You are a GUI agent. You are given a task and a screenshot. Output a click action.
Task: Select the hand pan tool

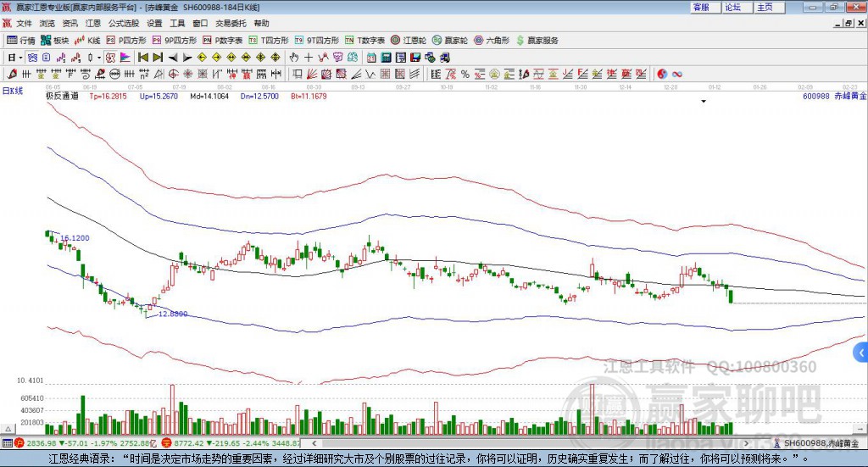[x=294, y=58]
